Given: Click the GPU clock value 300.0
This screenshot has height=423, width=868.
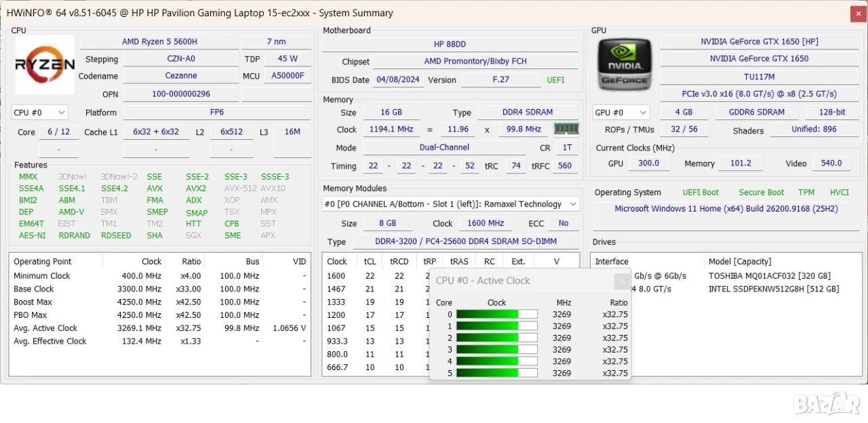Looking at the screenshot, I should click(648, 163).
